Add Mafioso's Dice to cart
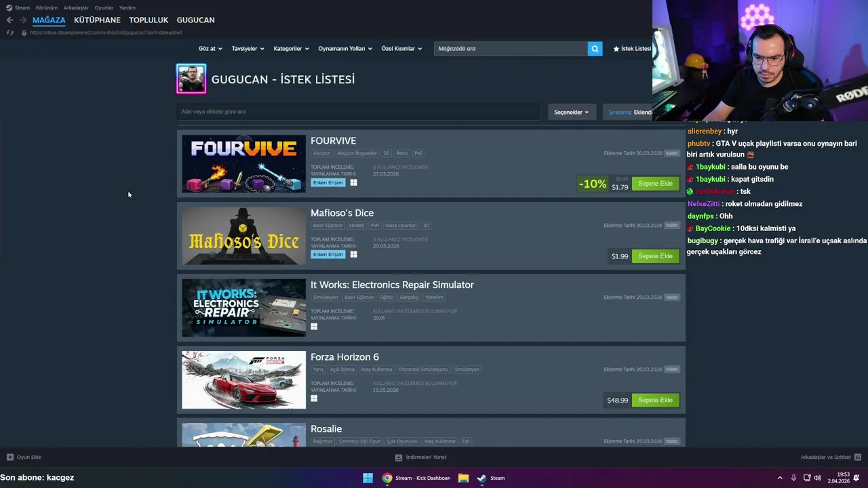Screen dimensions: 868x488 [x=655, y=256]
